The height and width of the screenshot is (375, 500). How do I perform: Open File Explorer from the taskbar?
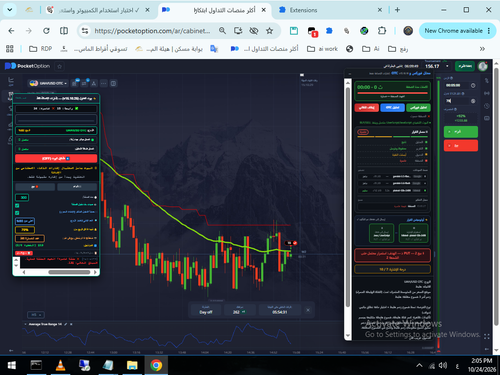(132, 365)
